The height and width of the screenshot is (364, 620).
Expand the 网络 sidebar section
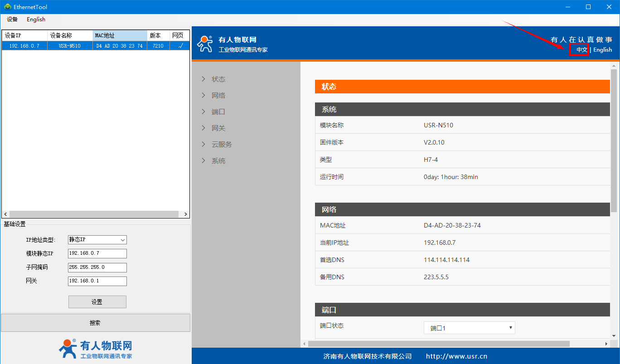(218, 96)
